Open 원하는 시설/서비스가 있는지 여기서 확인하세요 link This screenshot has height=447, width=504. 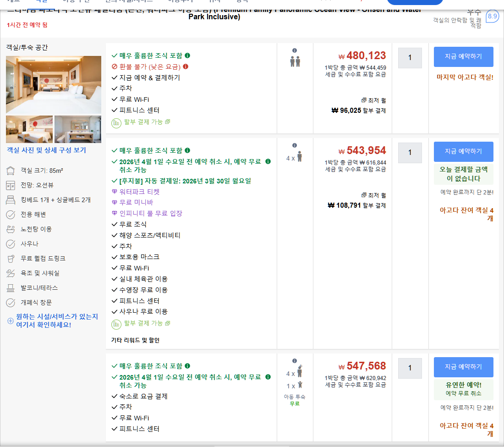(57, 320)
